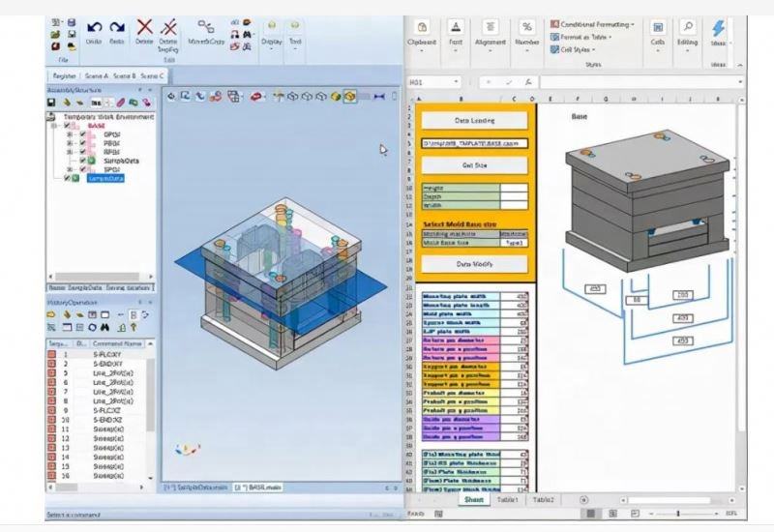Click the Redo arrow icon
This screenshot has width=774, height=532.
click(117, 28)
